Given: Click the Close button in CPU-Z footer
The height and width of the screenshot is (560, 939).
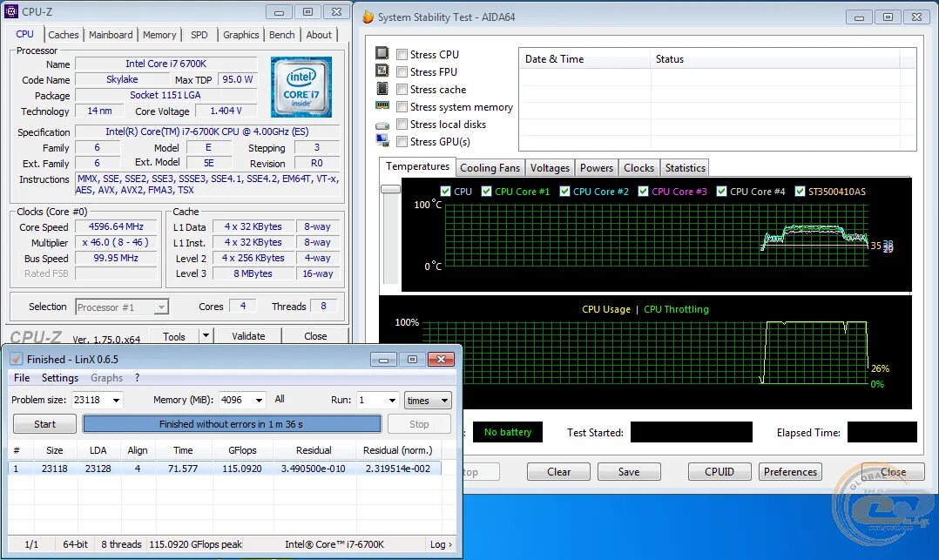Looking at the screenshot, I should point(315,336).
